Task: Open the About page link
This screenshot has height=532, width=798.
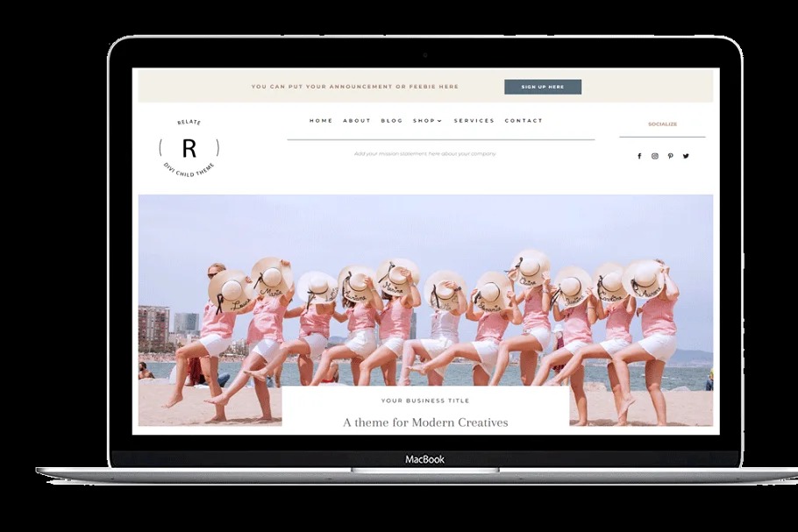Action: (357, 121)
